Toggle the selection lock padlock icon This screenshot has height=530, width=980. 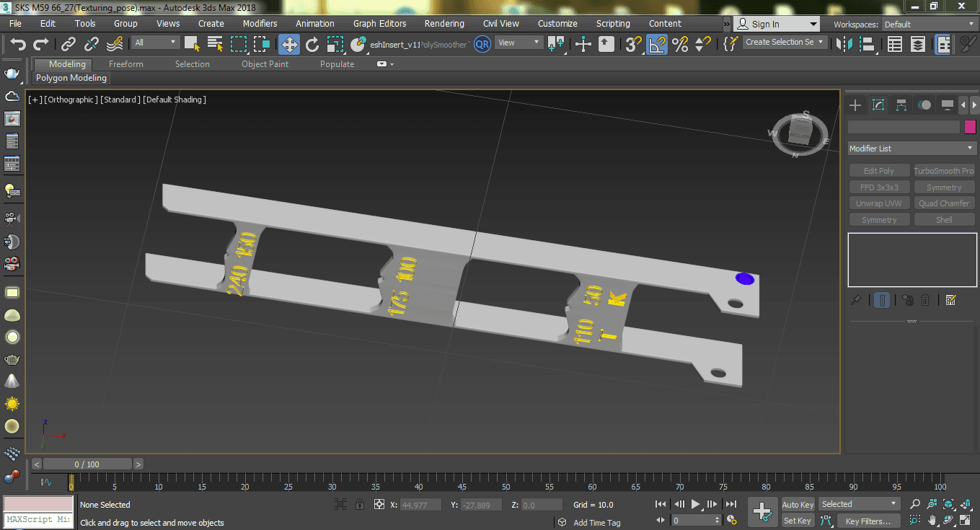pos(359,505)
